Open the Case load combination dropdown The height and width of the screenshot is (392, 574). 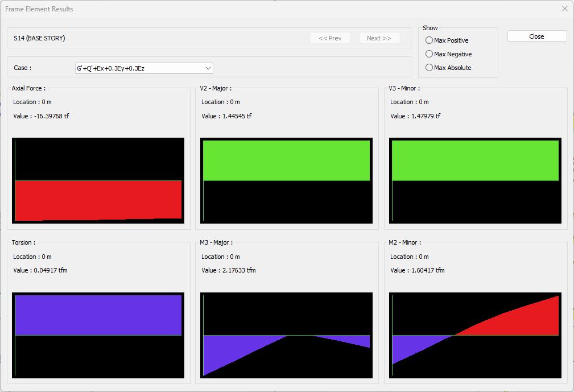pyautogui.click(x=144, y=68)
